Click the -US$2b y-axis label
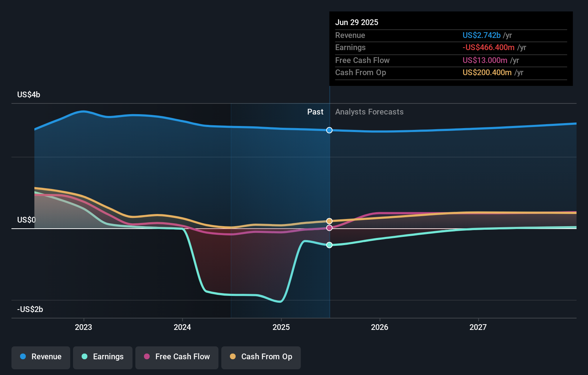Image resolution: width=588 pixels, height=375 pixels. pos(30,310)
